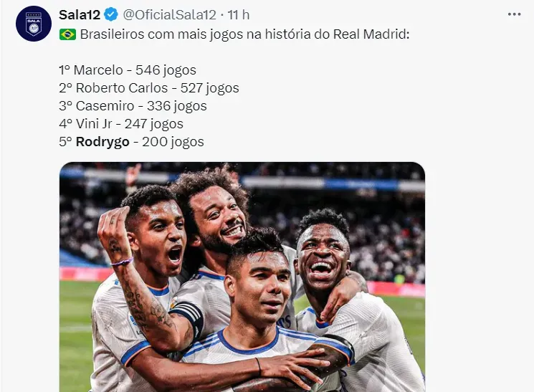This screenshot has height=392, width=534.
Task: Visit the @OficialSala12 handle
Action: tap(169, 14)
